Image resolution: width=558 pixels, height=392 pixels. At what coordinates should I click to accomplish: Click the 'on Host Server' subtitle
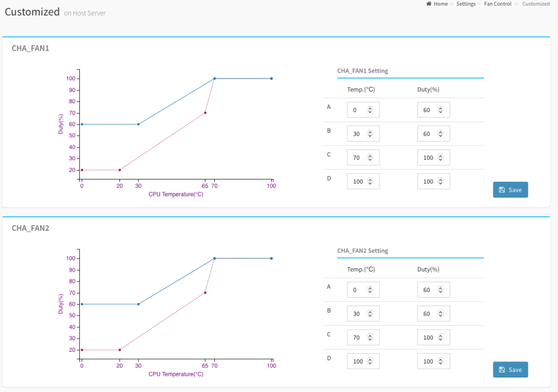click(x=85, y=13)
